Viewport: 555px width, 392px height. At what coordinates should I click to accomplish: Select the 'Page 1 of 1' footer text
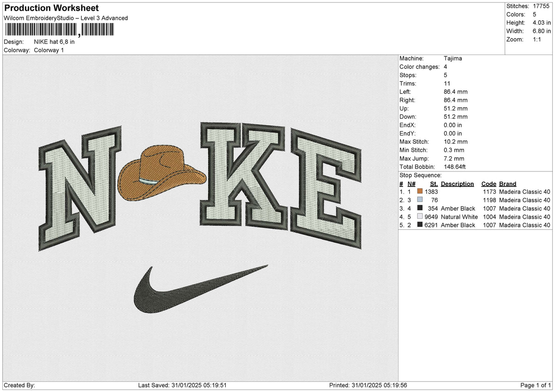tap(536, 385)
